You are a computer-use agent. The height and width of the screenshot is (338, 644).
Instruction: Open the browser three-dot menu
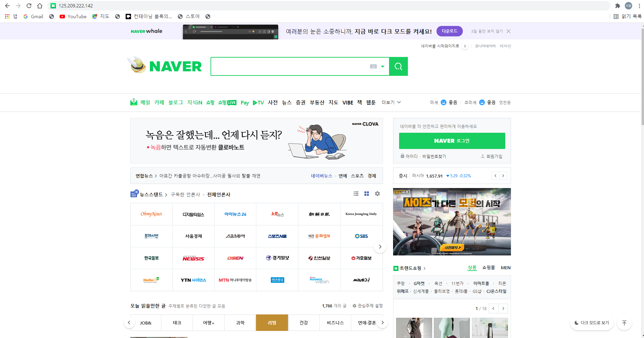[639, 6]
